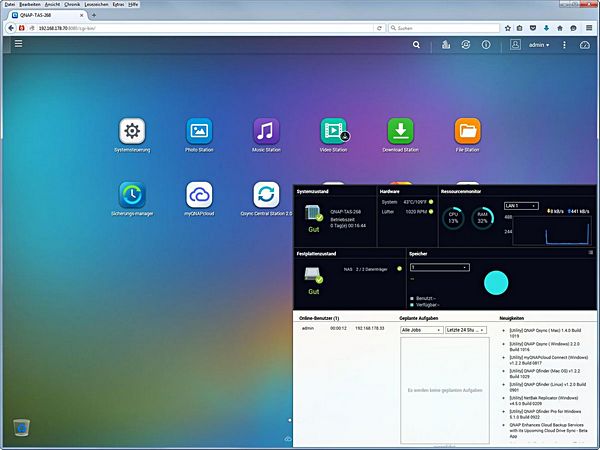Open the Datei menu

pyautogui.click(x=10, y=4)
